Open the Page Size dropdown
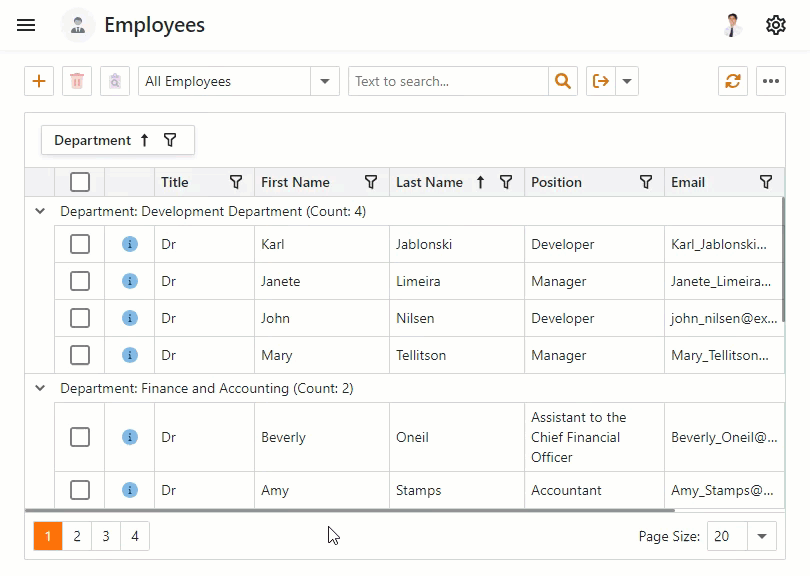The height and width of the screenshot is (576, 810). click(x=761, y=536)
